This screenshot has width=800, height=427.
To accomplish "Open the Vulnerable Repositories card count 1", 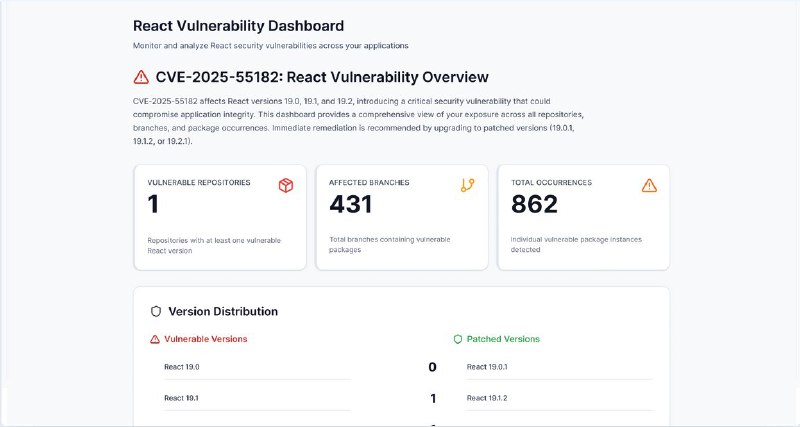I will click(x=154, y=205).
